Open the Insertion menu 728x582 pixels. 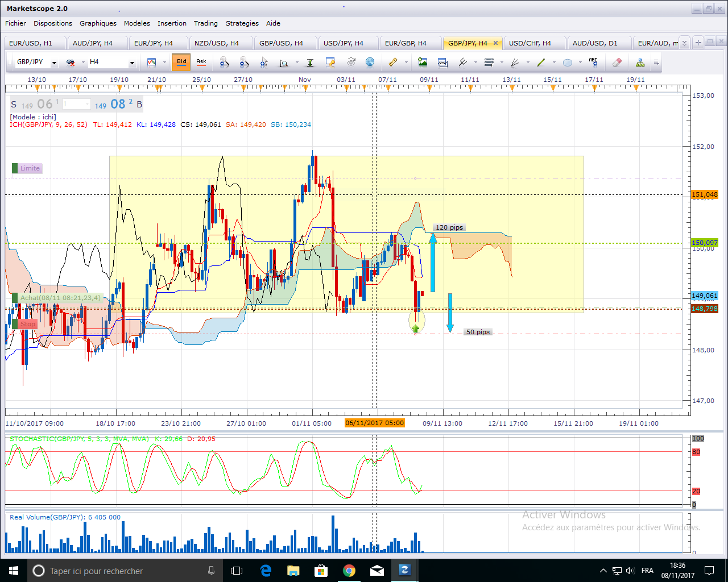pyautogui.click(x=172, y=23)
